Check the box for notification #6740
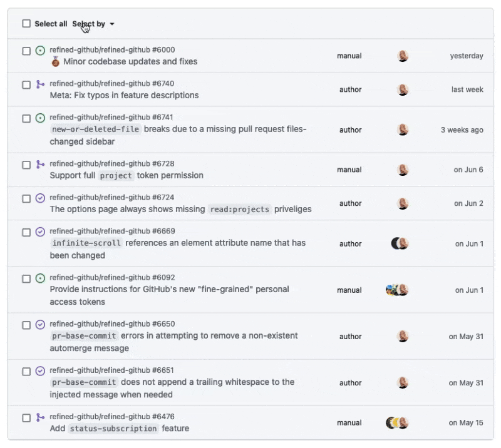Viewport: 501px width, 448px height. 26,84
